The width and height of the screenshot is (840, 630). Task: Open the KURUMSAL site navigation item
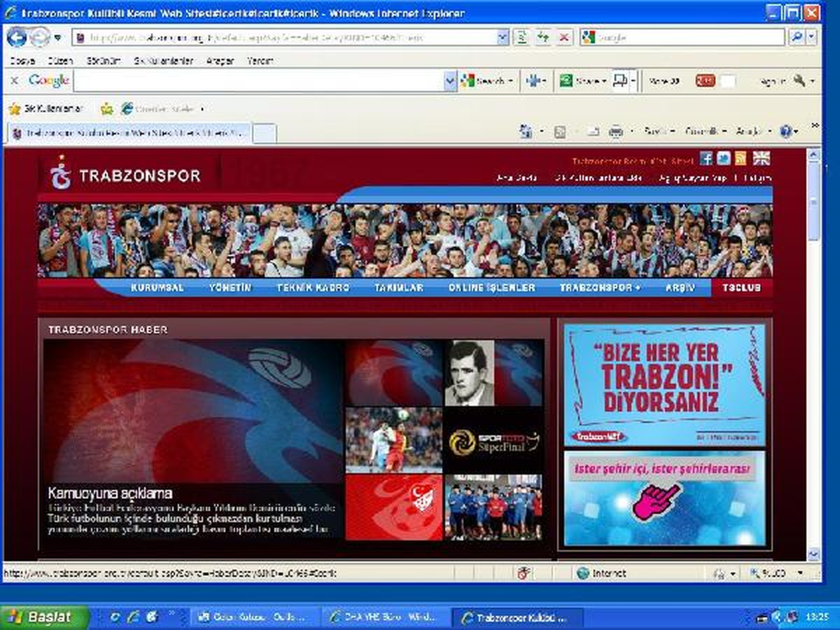(x=157, y=288)
